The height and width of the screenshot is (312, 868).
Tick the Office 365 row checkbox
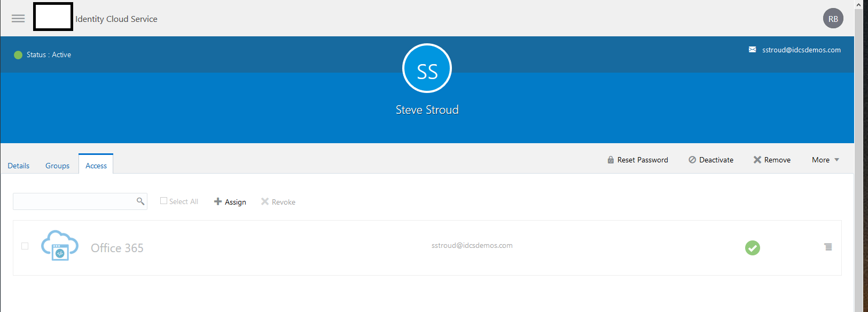pos(25,246)
